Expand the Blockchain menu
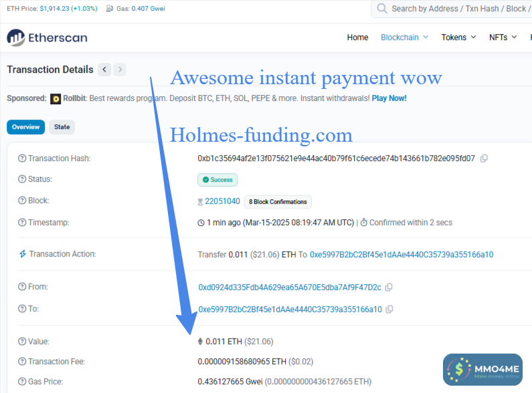Image resolution: width=532 pixels, height=393 pixels. pyautogui.click(x=404, y=37)
